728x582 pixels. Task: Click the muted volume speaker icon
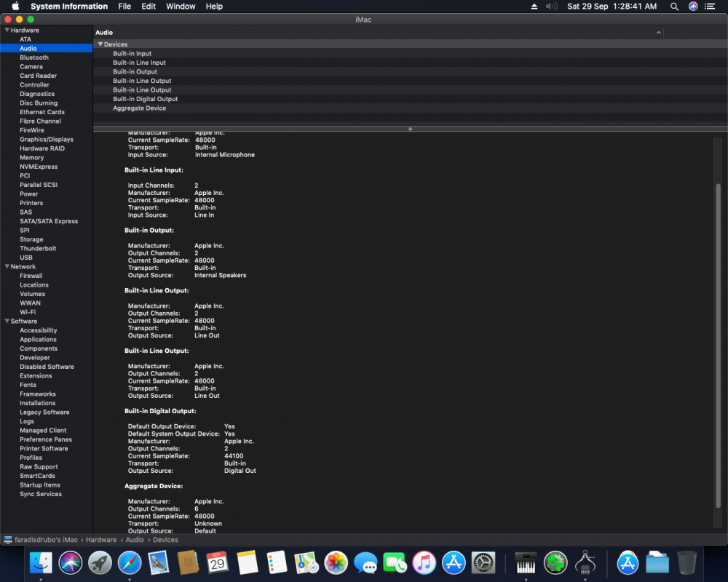point(551,7)
